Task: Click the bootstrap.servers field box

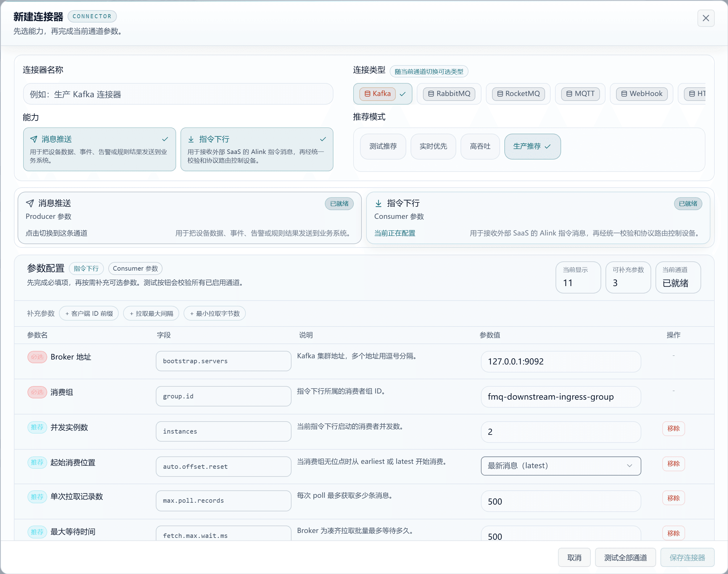Action: click(x=223, y=361)
